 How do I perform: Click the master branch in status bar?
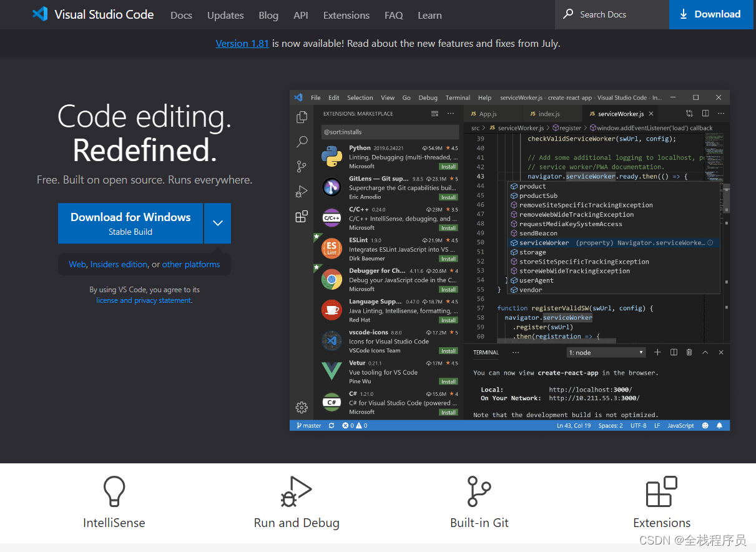pyautogui.click(x=309, y=425)
